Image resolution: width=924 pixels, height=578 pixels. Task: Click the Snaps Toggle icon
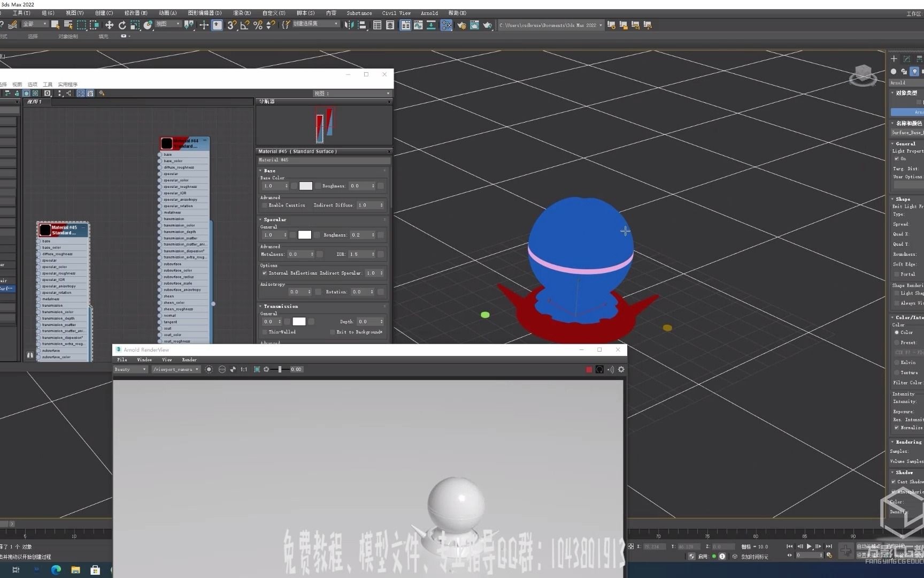231,25
